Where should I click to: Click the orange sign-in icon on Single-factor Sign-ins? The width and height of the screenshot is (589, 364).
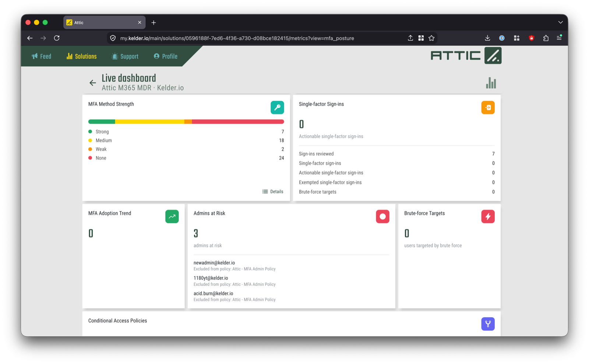coord(488,107)
